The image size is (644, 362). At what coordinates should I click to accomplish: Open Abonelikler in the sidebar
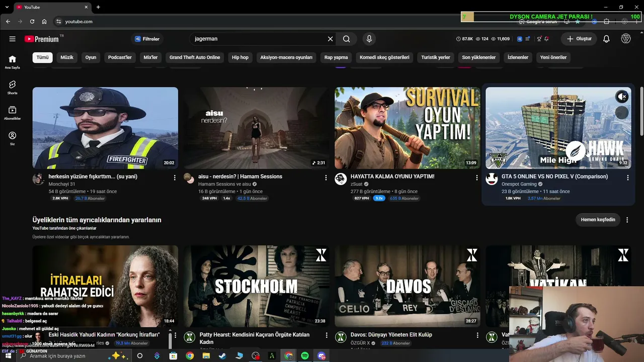click(12, 113)
